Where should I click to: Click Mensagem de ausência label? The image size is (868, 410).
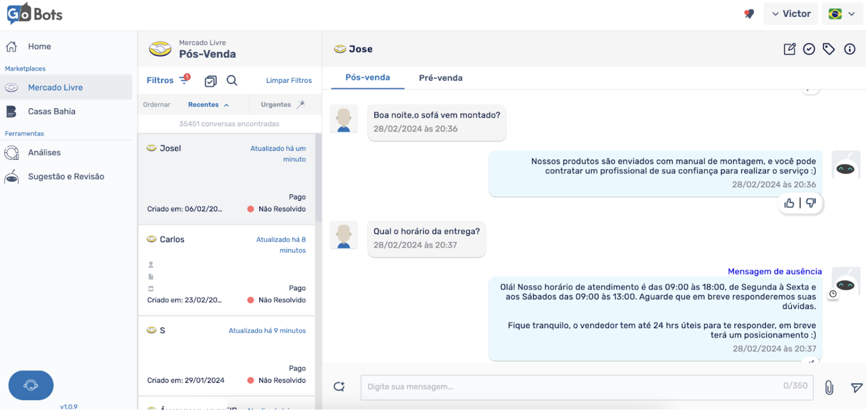pyautogui.click(x=774, y=272)
